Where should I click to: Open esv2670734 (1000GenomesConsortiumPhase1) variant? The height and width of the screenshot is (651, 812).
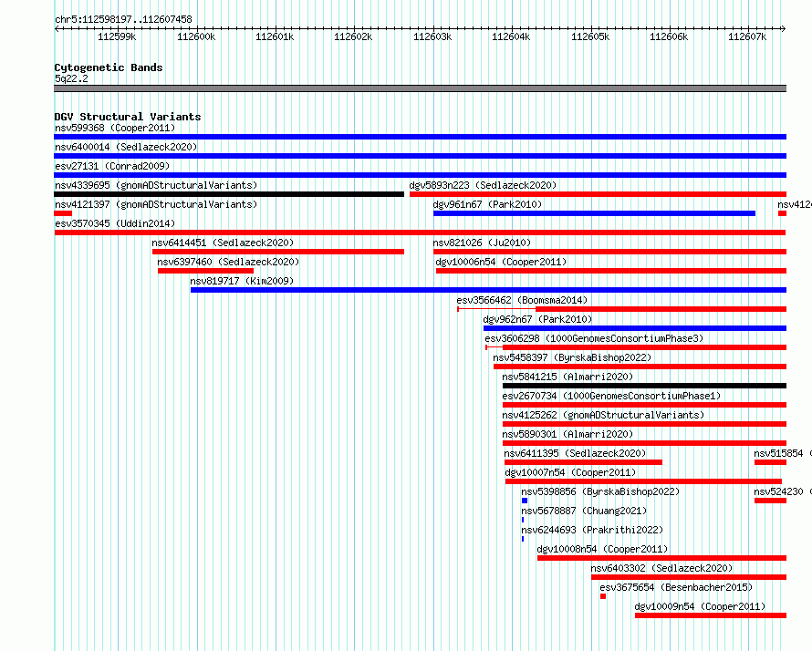pos(611,396)
